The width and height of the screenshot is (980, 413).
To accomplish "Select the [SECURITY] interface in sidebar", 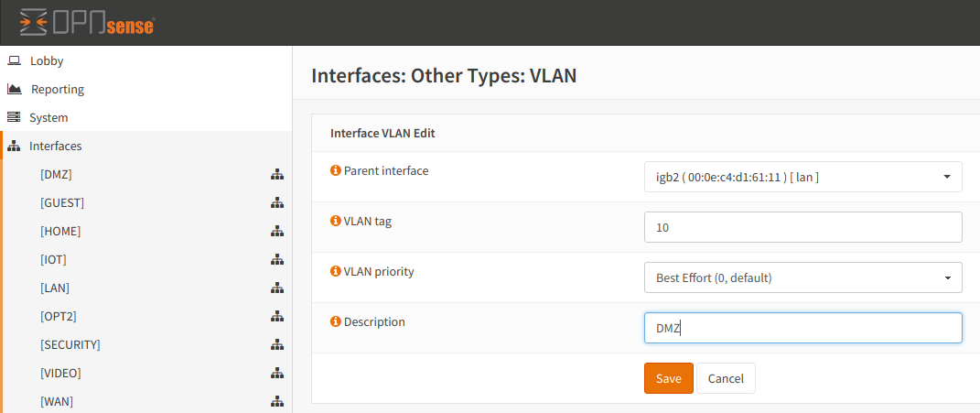I will pos(70,344).
